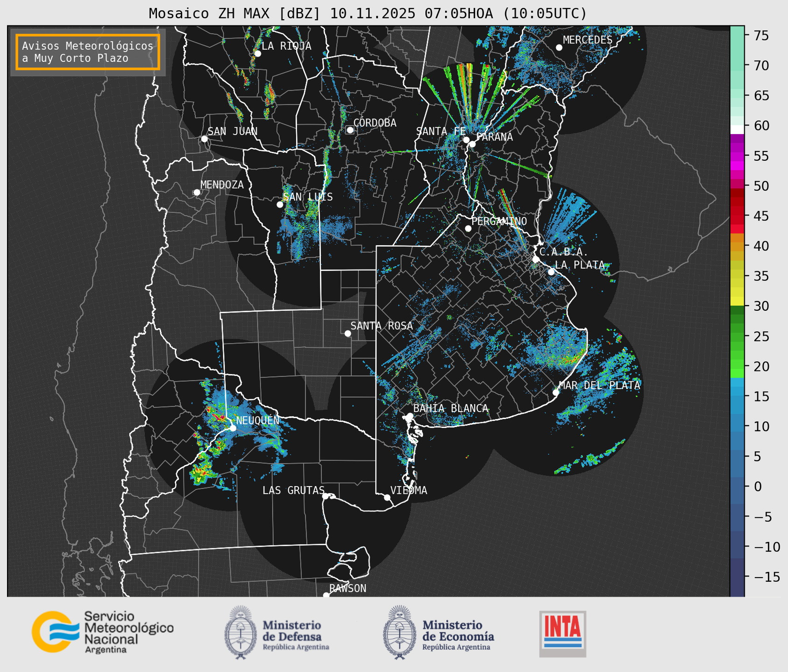Click the C.A.B.A. city marker
The image size is (788, 672).
click(x=536, y=259)
